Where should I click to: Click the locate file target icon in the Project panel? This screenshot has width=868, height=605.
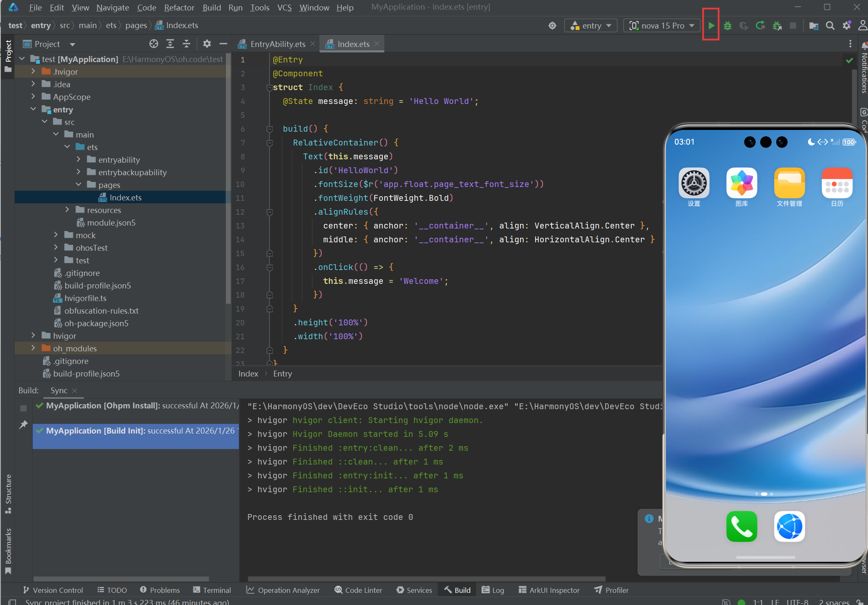tap(154, 44)
